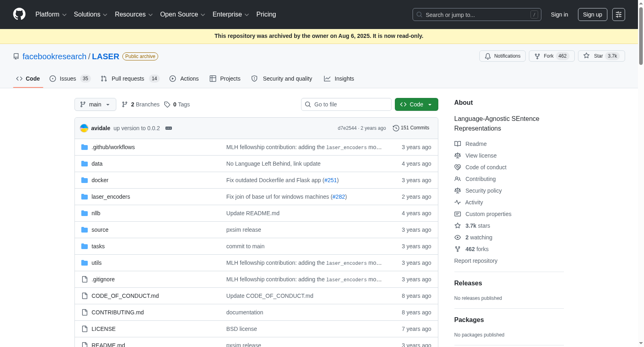Screen dimensions: 644x347
Task: Switch to the Issues tab
Action: [70, 79]
